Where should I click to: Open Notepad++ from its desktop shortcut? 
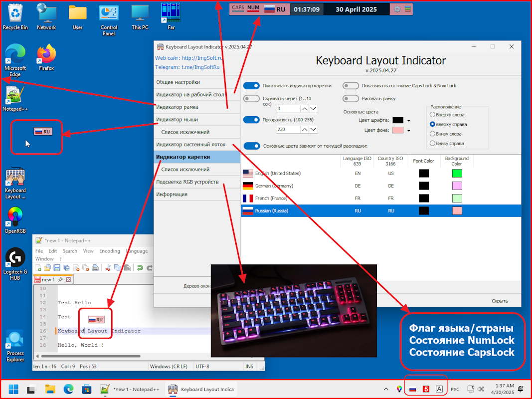coord(15,99)
